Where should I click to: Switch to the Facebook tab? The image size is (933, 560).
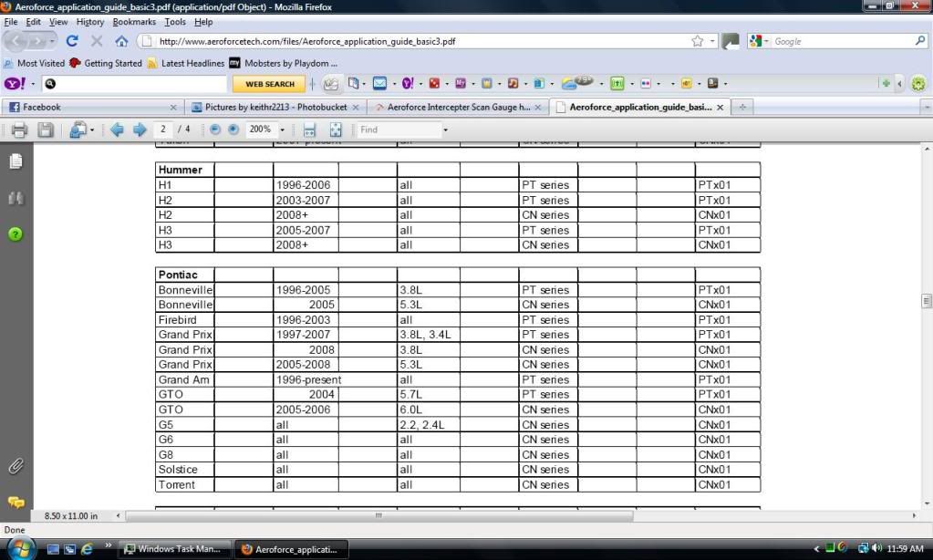pos(91,107)
